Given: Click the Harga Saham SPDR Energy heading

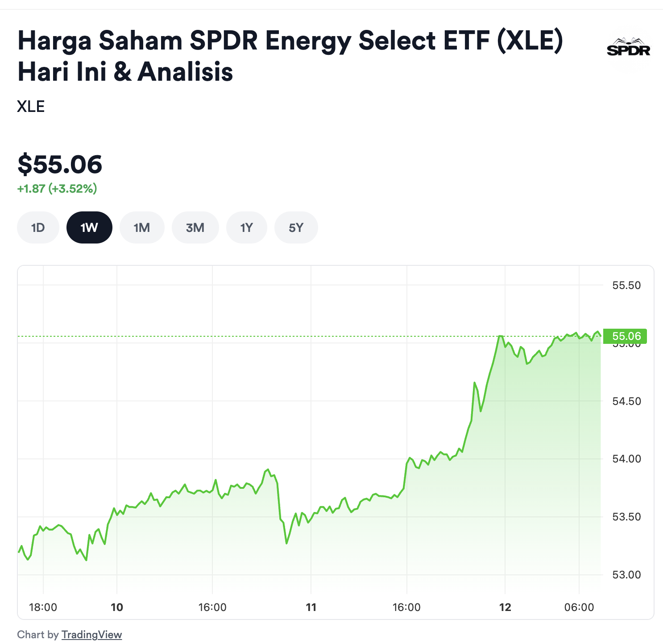Looking at the screenshot, I should [290, 56].
